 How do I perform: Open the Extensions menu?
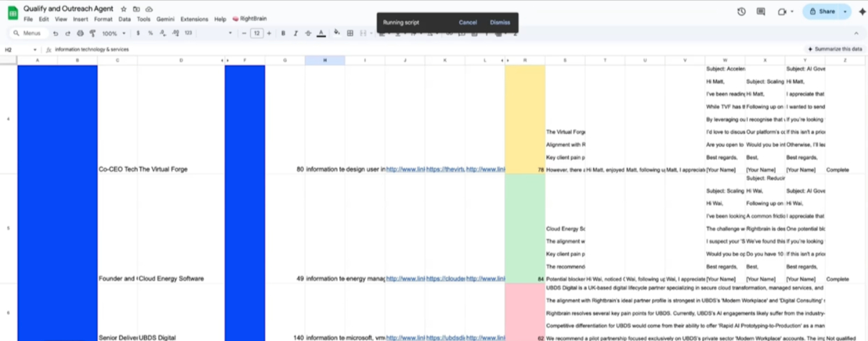point(193,19)
